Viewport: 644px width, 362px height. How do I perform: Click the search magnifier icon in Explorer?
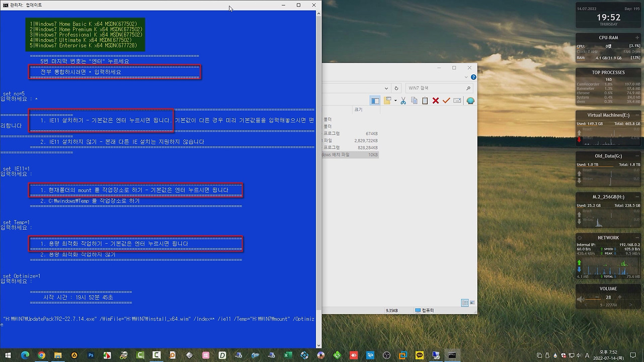click(468, 88)
